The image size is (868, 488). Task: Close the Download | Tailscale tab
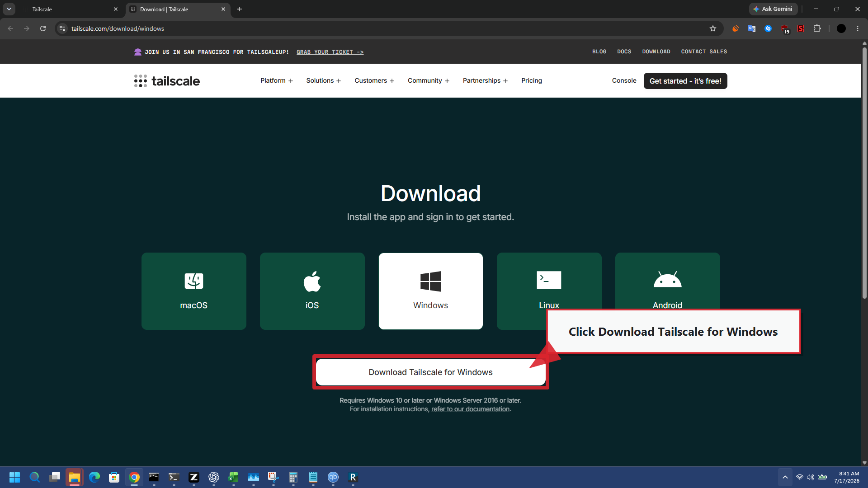(223, 9)
